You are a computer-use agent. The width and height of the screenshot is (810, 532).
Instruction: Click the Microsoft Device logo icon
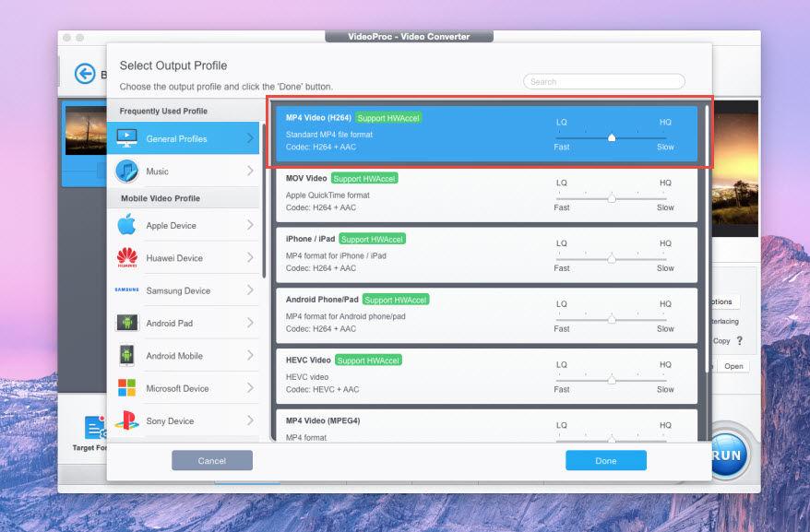(x=127, y=388)
